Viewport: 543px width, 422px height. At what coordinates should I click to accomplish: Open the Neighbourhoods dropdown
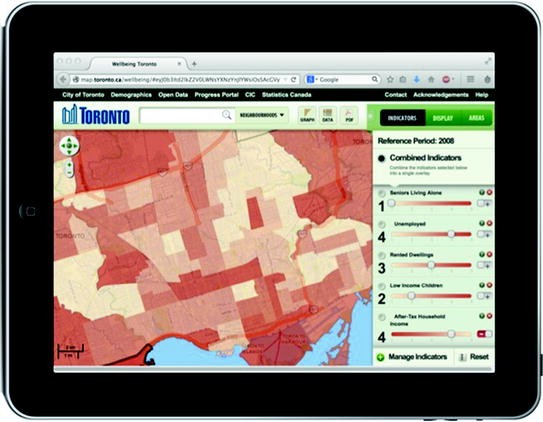click(x=262, y=115)
